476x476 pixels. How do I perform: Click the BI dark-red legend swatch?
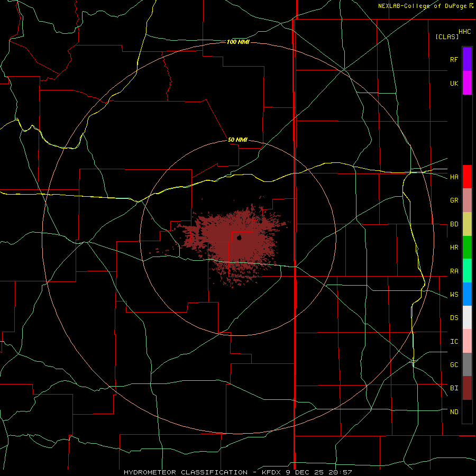[467, 388]
